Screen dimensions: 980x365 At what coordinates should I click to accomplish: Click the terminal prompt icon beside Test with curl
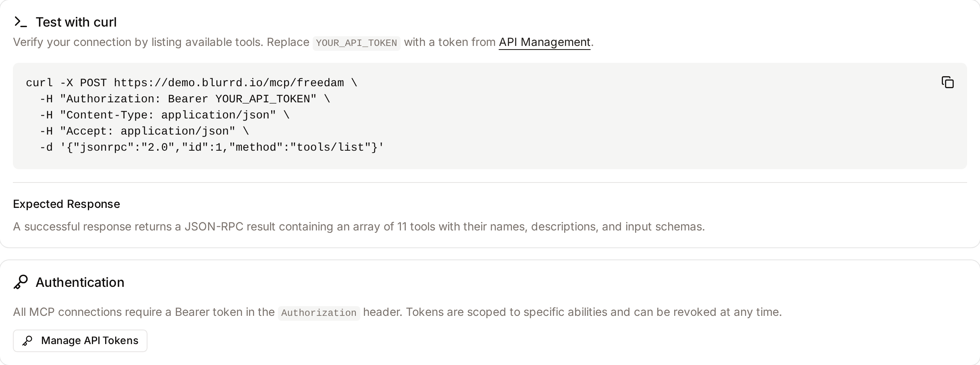21,22
